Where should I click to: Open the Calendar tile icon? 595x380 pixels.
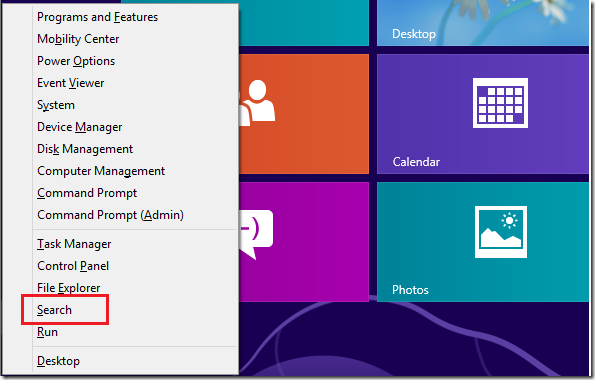pos(500,103)
